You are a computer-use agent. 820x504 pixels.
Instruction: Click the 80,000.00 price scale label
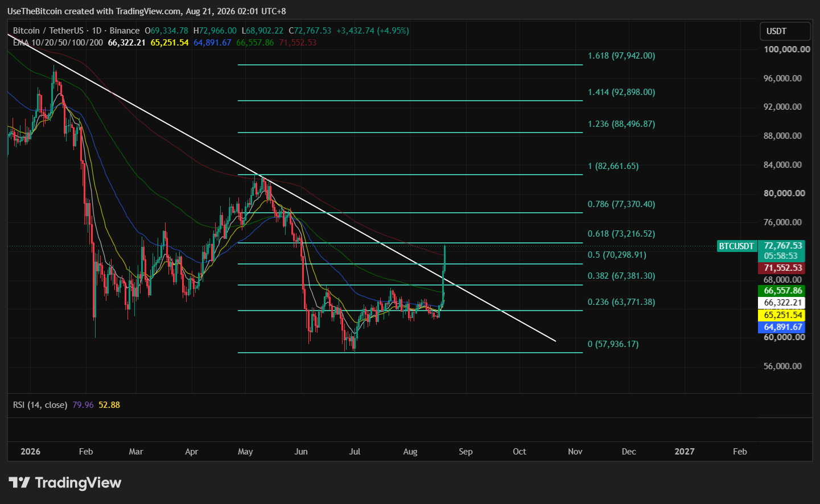pyautogui.click(x=784, y=193)
